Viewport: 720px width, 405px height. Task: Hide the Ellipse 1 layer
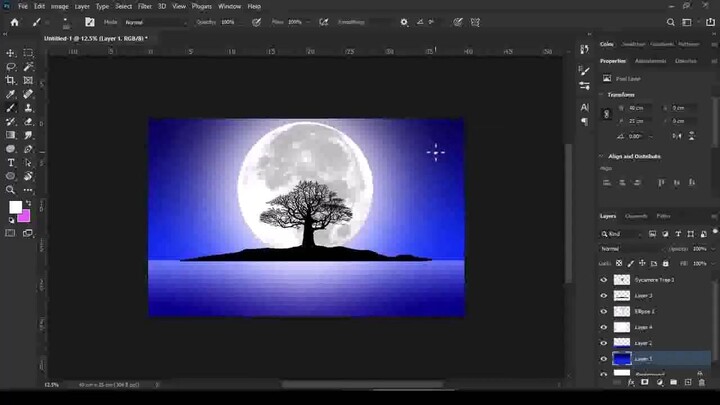pyautogui.click(x=603, y=311)
